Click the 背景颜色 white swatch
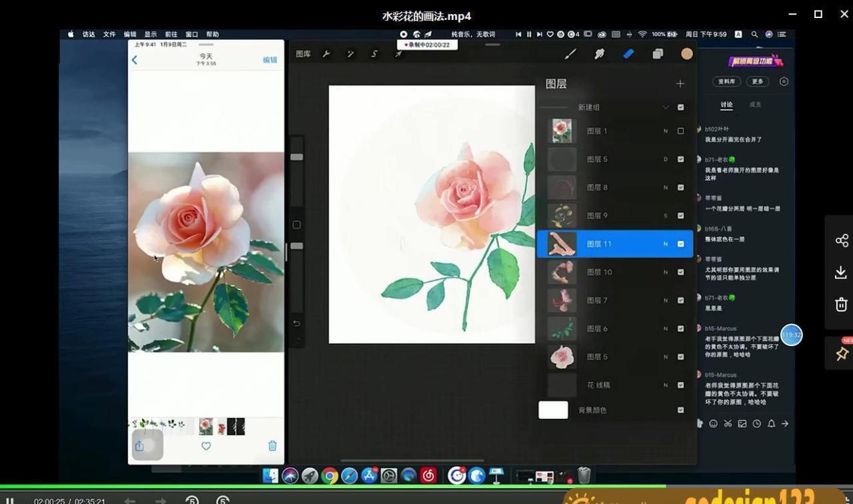The width and height of the screenshot is (853, 504). point(552,410)
